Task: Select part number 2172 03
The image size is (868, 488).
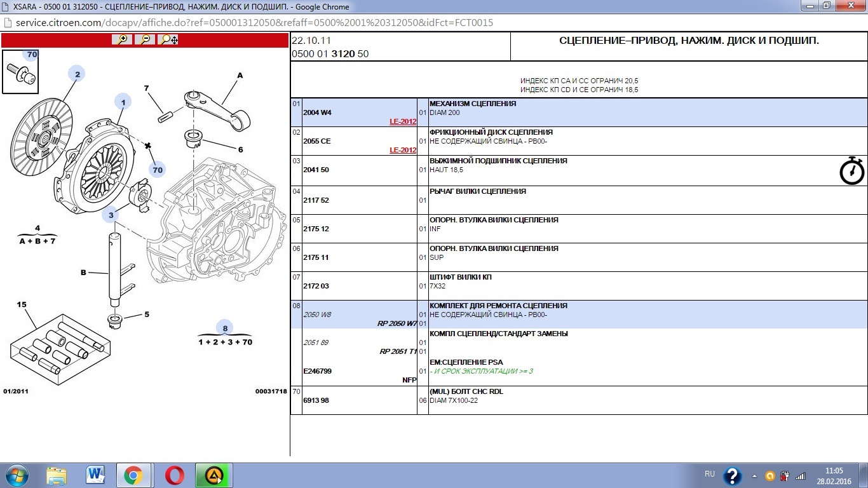Action: point(316,286)
